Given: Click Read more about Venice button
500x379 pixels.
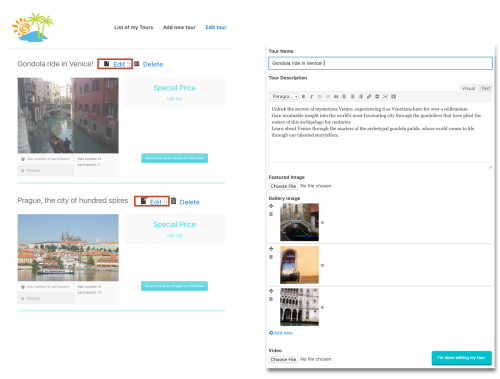Looking at the screenshot, I should point(174,158).
